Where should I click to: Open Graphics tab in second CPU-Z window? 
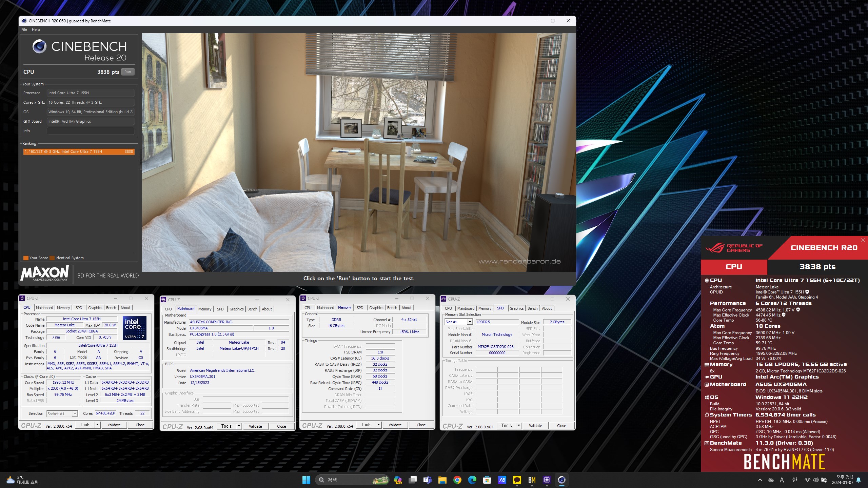[236, 309]
